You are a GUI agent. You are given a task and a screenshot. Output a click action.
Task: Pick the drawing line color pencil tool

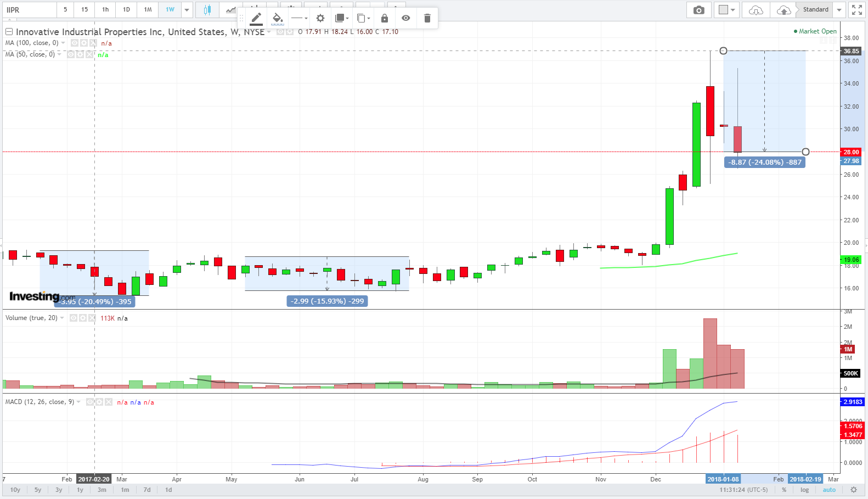click(256, 19)
